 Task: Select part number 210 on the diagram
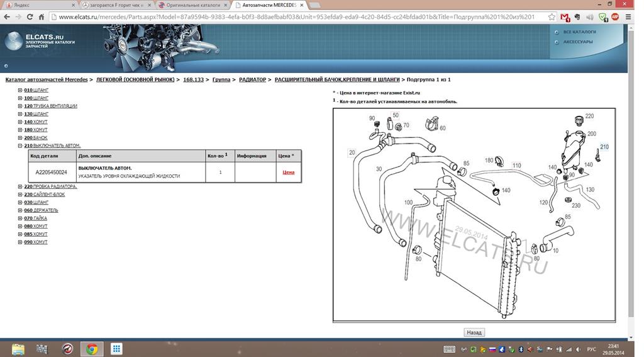[604, 147]
